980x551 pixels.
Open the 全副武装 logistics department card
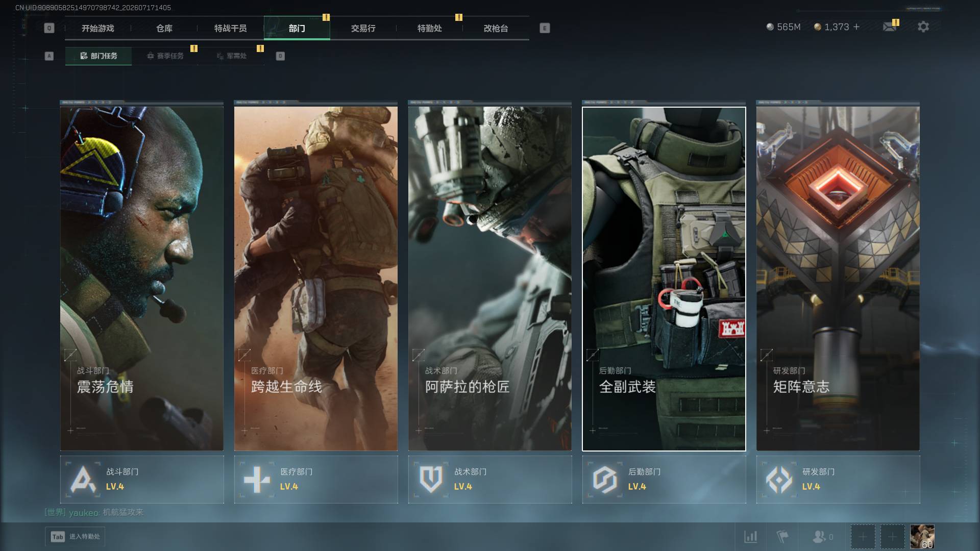664,279
